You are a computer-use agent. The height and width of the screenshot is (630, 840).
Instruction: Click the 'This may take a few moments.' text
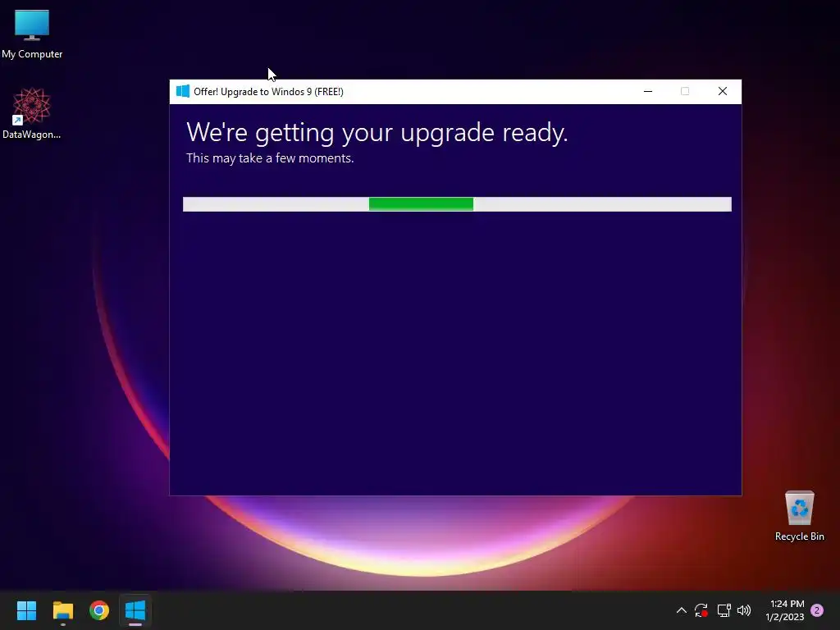[x=270, y=158]
